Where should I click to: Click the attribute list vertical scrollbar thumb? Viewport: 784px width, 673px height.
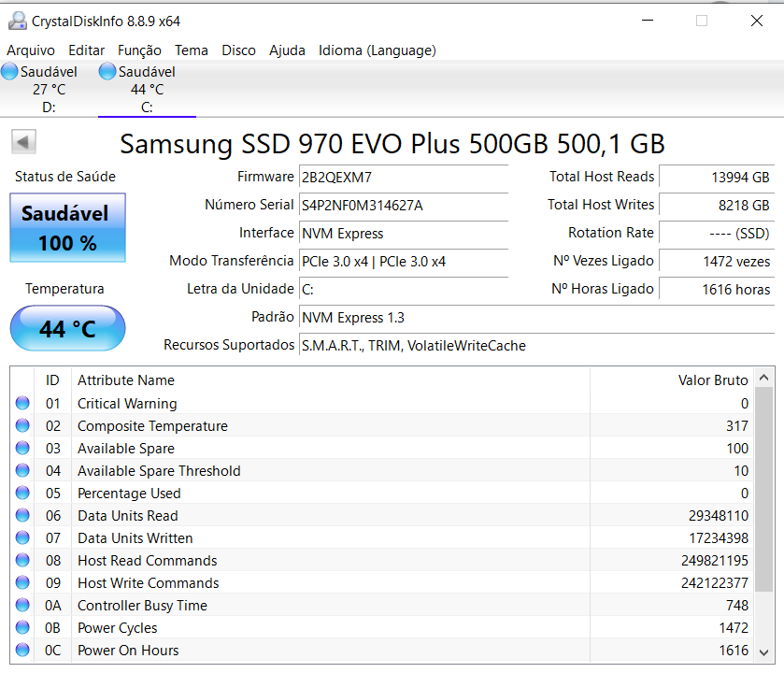point(763,489)
